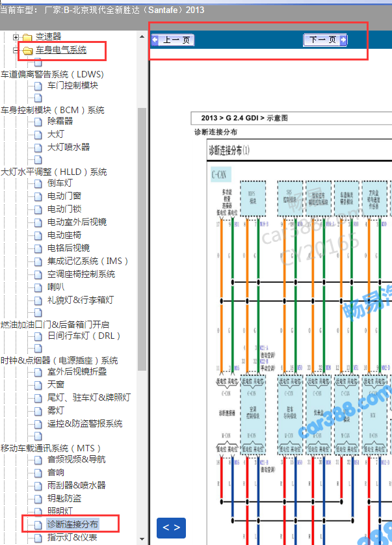Click the page icon beside 倒车灯
The height and width of the screenshot is (545, 392).
coord(38,183)
